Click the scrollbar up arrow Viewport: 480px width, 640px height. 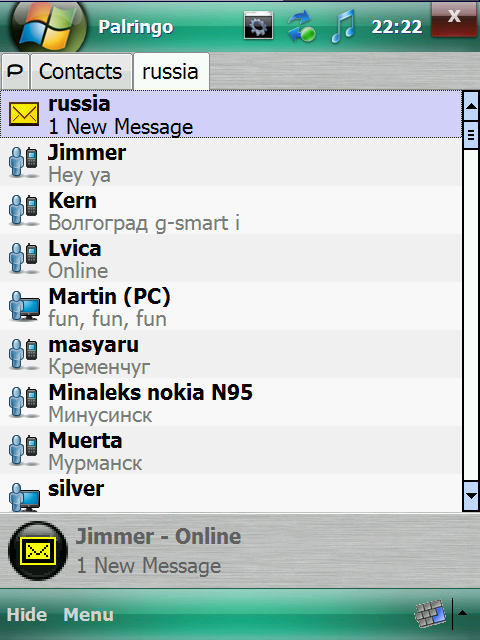coord(471,106)
